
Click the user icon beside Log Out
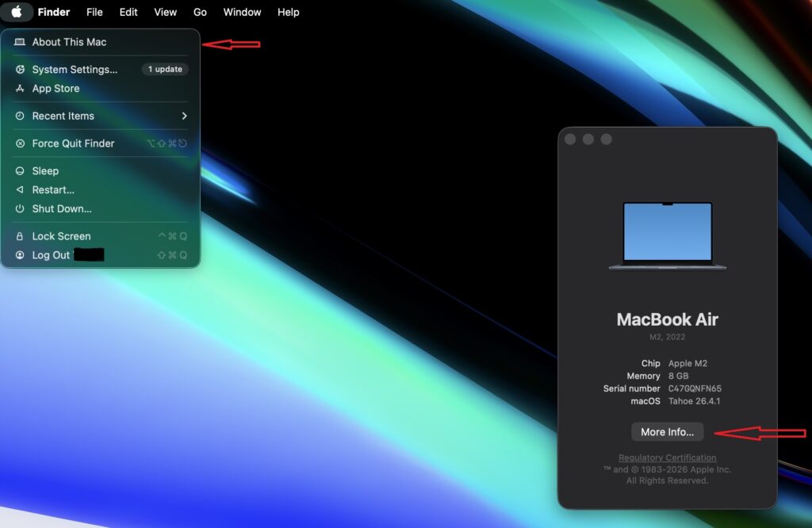[x=20, y=254]
